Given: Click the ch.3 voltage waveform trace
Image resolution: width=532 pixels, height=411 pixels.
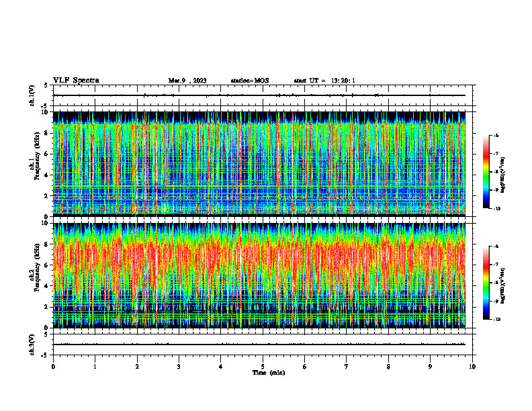Looking at the screenshot, I should tap(259, 345).
